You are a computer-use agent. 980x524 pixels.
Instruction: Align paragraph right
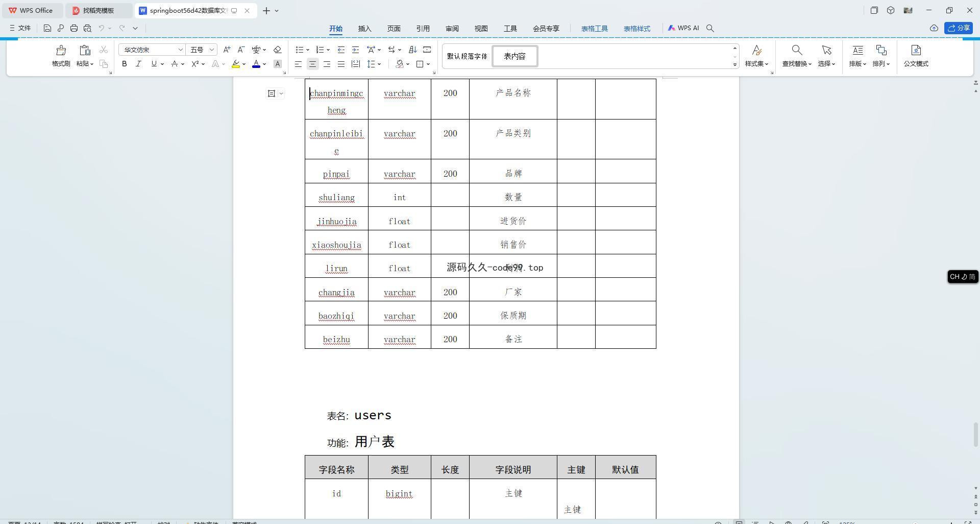click(327, 64)
